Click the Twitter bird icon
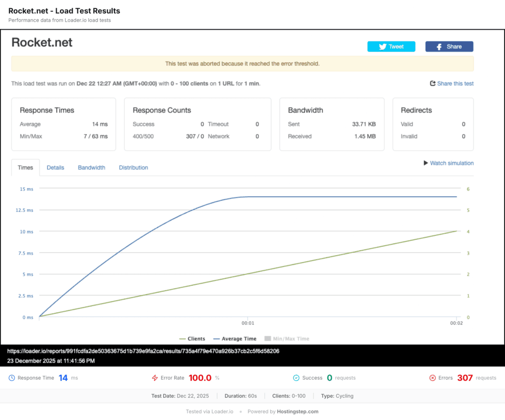The height and width of the screenshot is (420, 505). pyautogui.click(x=382, y=46)
